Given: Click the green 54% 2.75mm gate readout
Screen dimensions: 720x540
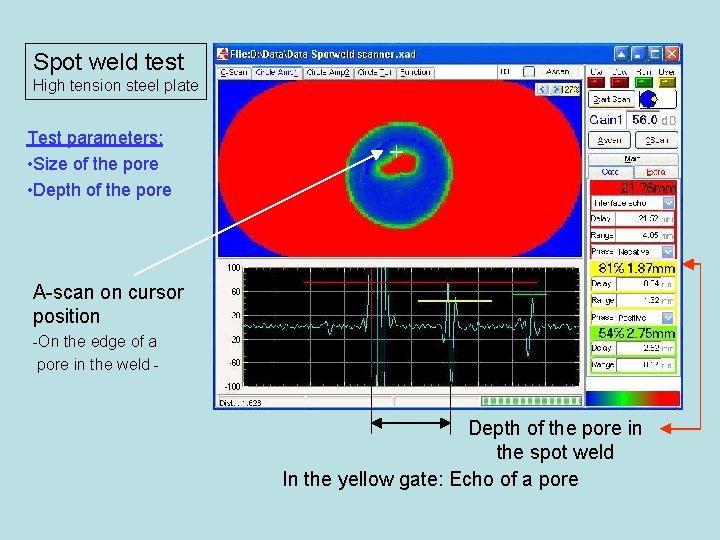Looking at the screenshot, I should (633, 333).
